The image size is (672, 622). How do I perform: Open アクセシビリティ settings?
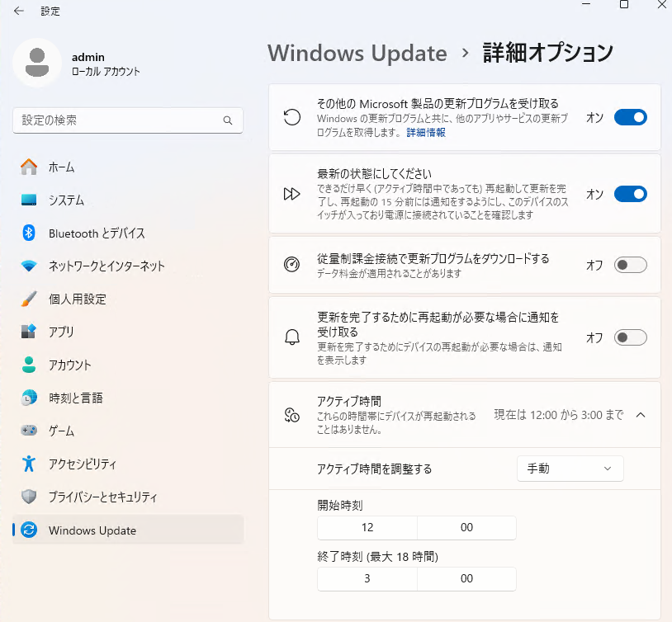tap(128, 464)
